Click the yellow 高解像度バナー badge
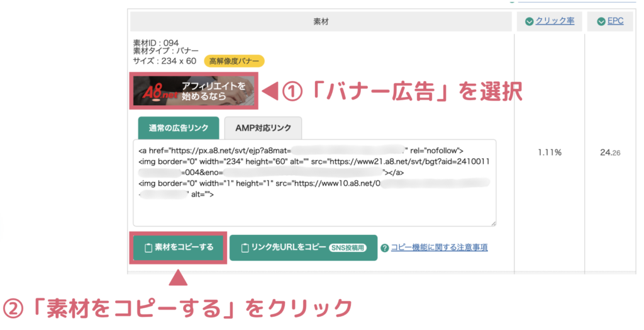This screenshot has width=644, height=330. point(234,61)
